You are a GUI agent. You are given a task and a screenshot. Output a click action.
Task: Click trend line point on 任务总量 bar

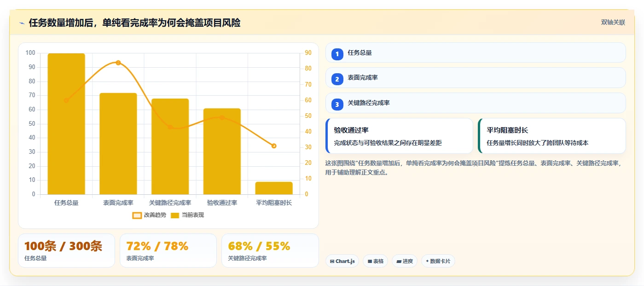click(66, 100)
